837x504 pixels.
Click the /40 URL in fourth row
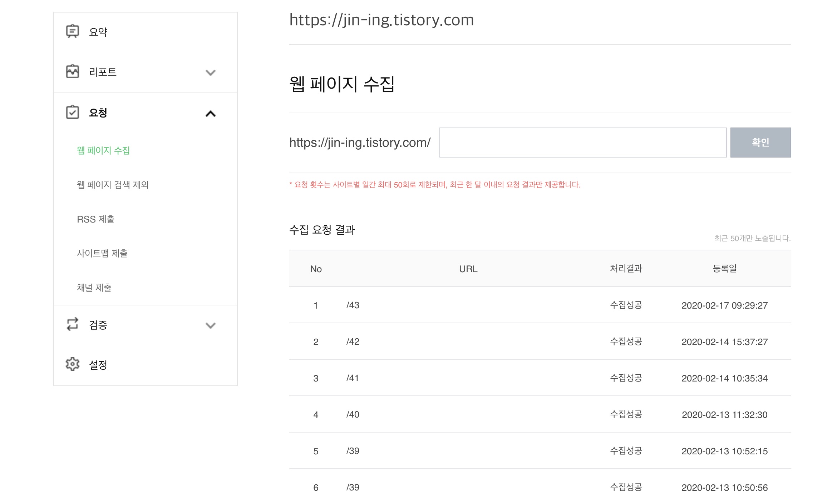pos(353,415)
